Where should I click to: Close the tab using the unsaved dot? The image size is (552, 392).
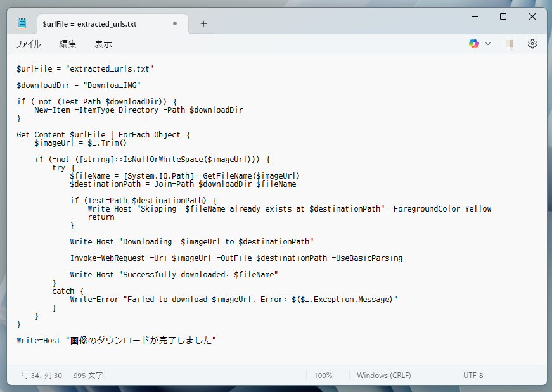(x=175, y=24)
